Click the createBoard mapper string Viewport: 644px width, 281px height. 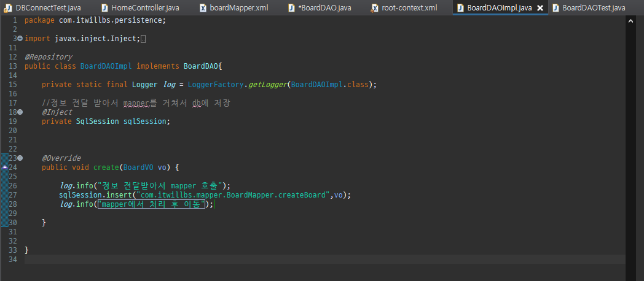(x=234, y=195)
